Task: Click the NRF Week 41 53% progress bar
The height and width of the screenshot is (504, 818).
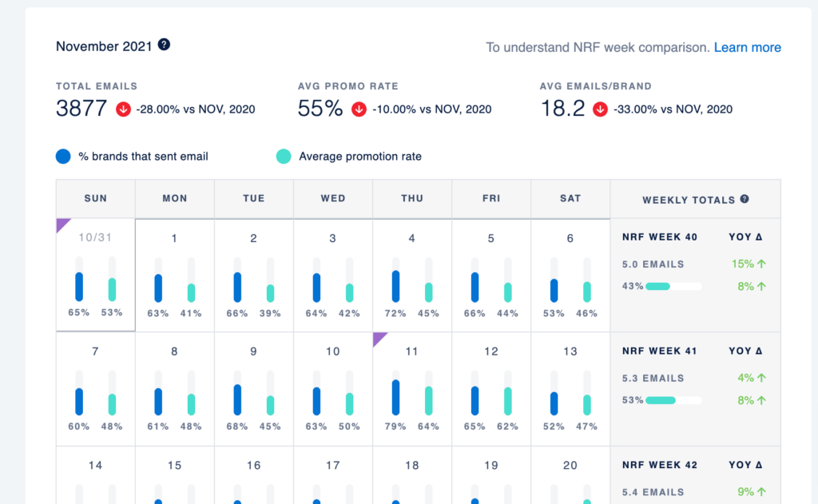Action: tap(673, 400)
